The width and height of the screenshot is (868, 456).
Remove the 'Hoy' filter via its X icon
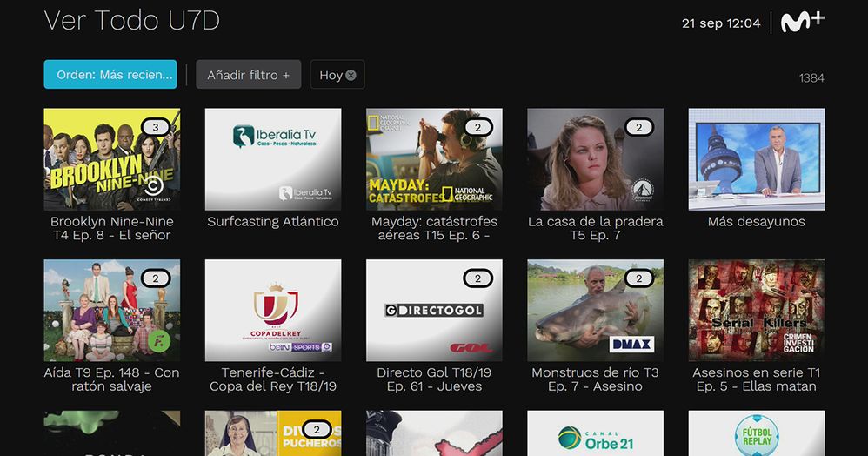(351, 76)
